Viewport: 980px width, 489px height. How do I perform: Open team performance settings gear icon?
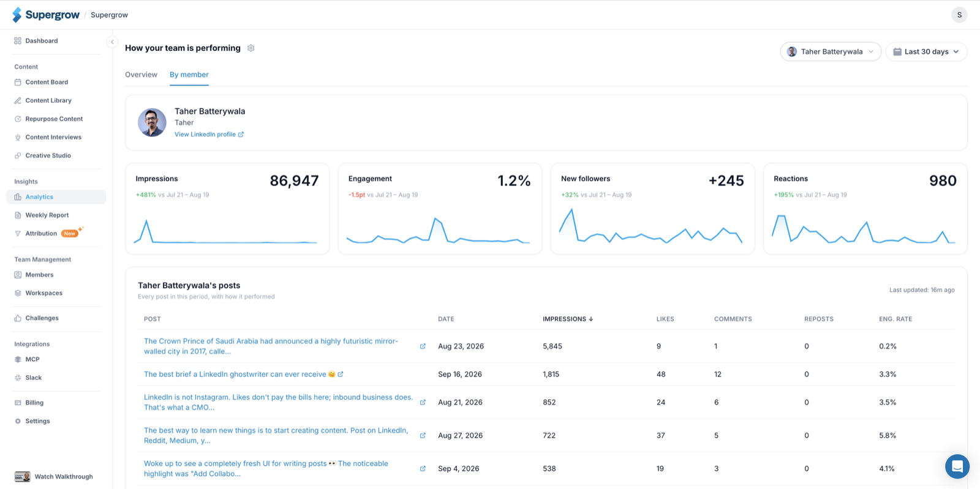(251, 48)
